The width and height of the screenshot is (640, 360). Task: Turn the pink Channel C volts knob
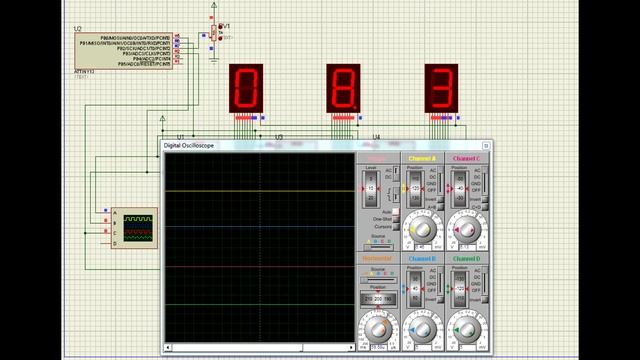467,230
